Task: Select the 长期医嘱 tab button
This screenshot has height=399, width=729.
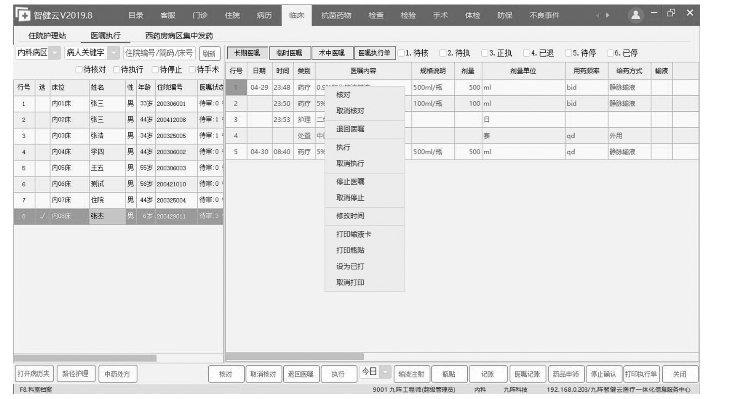Action: point(247,53)
